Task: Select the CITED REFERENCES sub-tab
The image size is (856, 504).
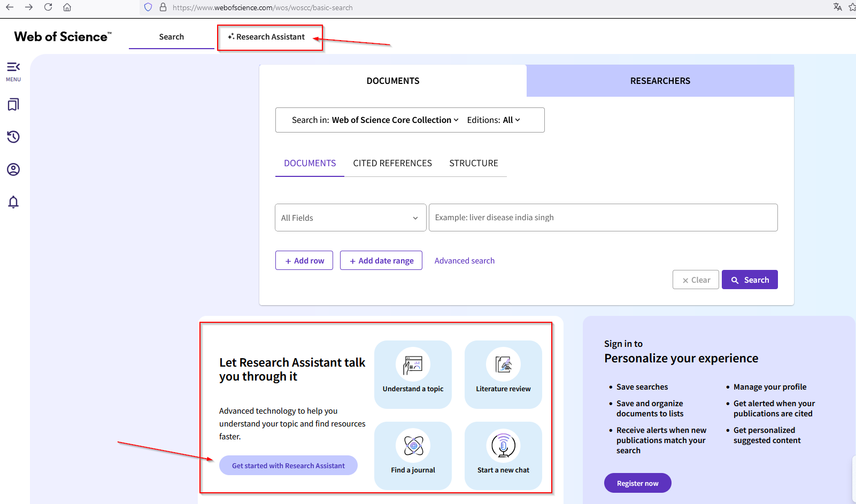Action: [392, 163]
